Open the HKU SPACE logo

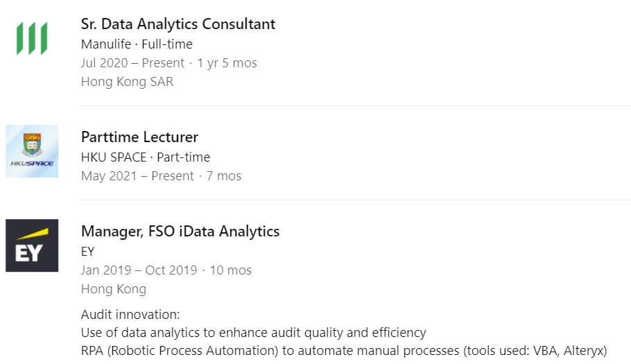coord(32,151)
